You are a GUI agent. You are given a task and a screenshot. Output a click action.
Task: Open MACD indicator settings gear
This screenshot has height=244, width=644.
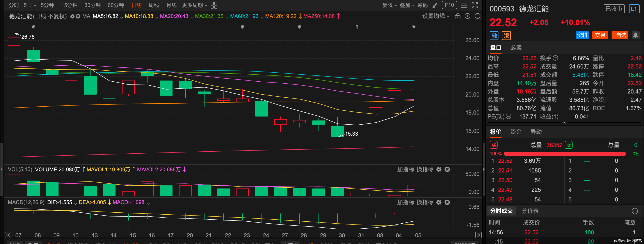tap(439, 202)
